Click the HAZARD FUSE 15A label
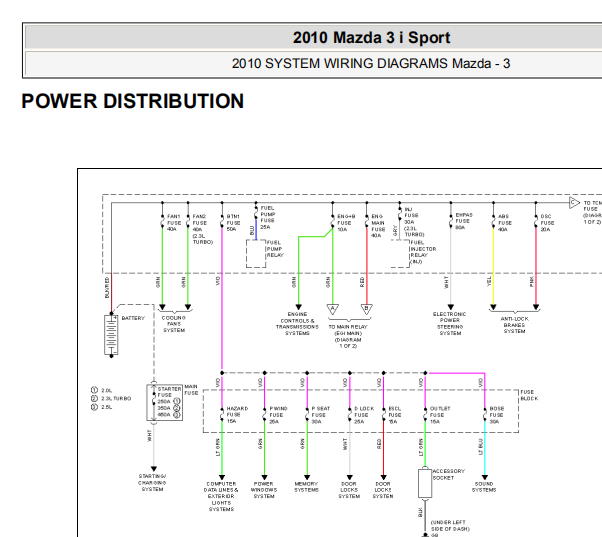 coord(237,415)
